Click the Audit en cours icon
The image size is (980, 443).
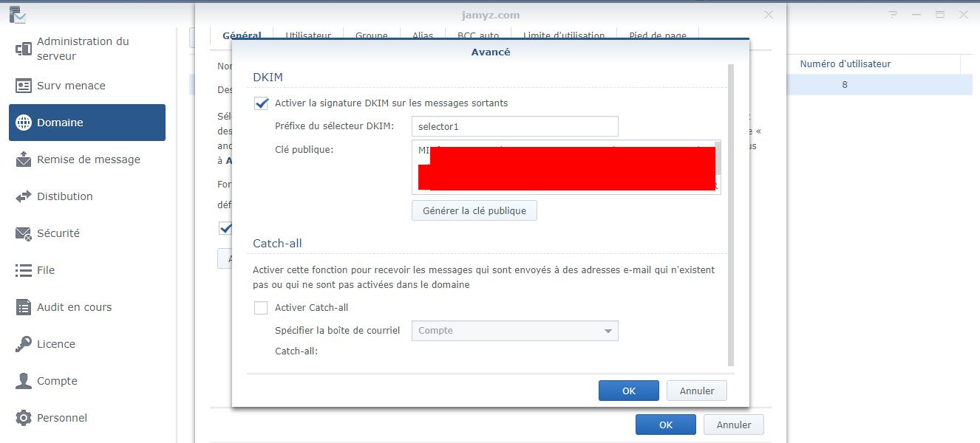pos(23,307)
